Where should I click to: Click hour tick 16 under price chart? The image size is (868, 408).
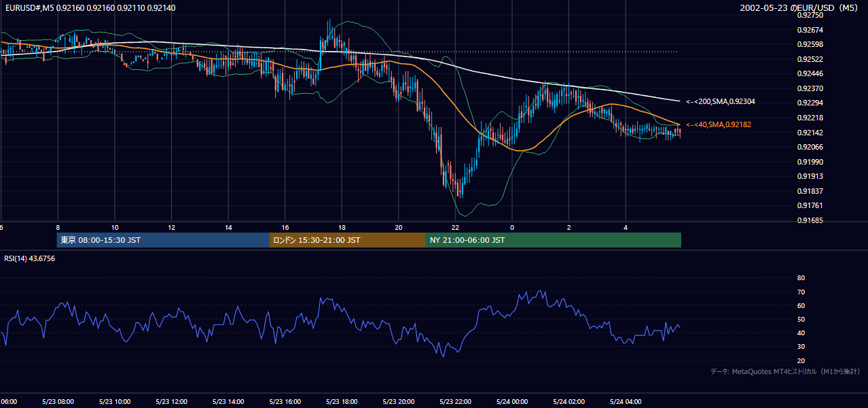[285, 227]
